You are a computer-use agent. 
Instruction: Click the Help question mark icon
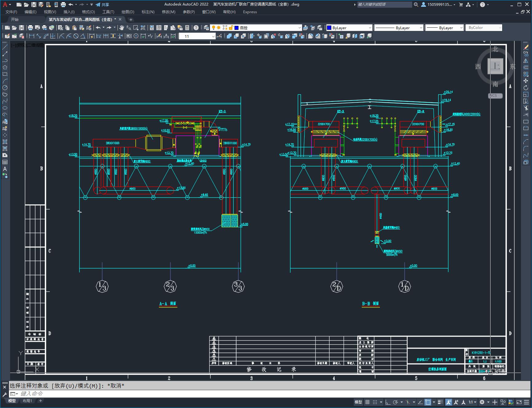click(x=196, y=28)
